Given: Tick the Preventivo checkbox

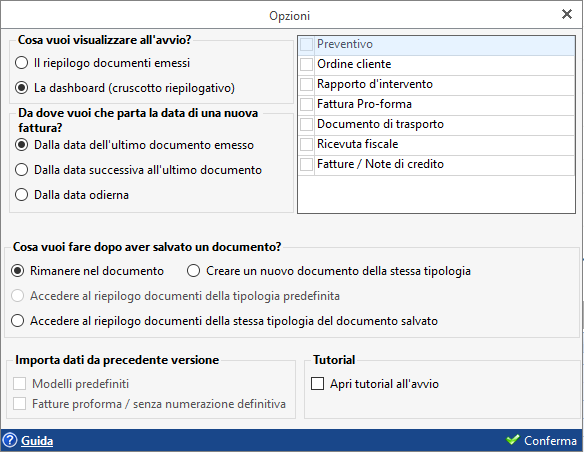Looking at the screenshot, I should click(x=306, y=44).
